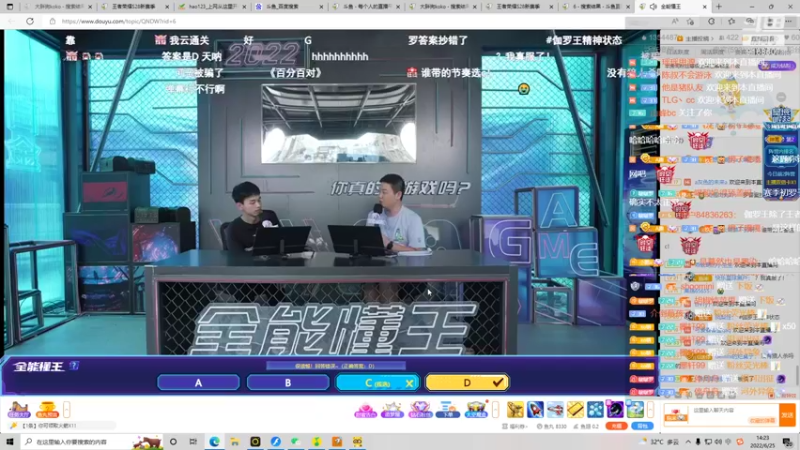
Task: Open Edge tab actions menu
Action: [x=10, y=7]
